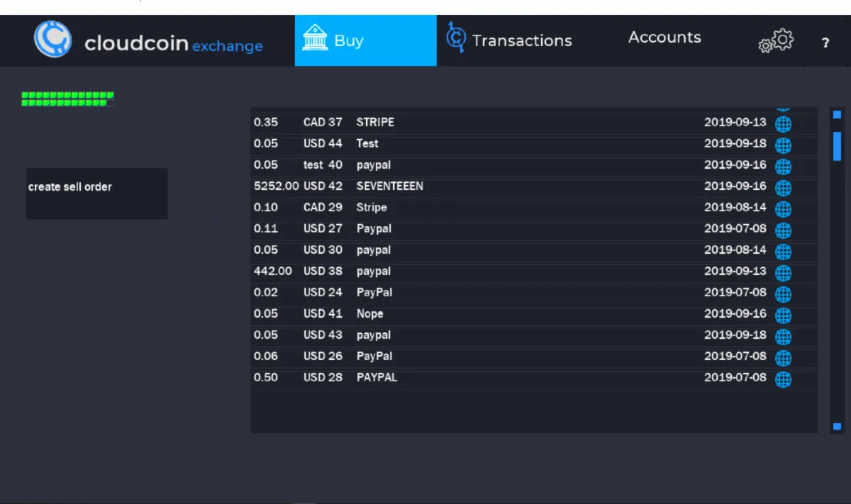This screenshot has width=851, height=504.
Task: Go to the Accounts tab
Action: 664,38
